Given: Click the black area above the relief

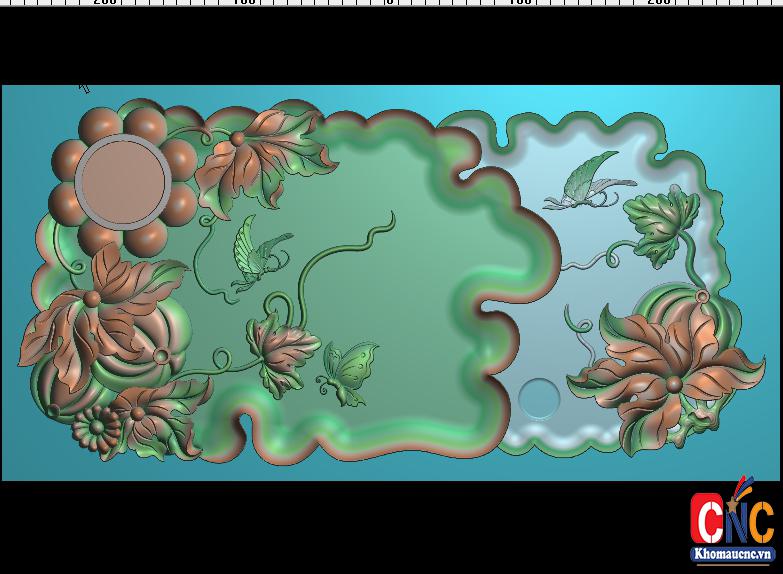Looking at the screenshot, I should coord(390,45).
